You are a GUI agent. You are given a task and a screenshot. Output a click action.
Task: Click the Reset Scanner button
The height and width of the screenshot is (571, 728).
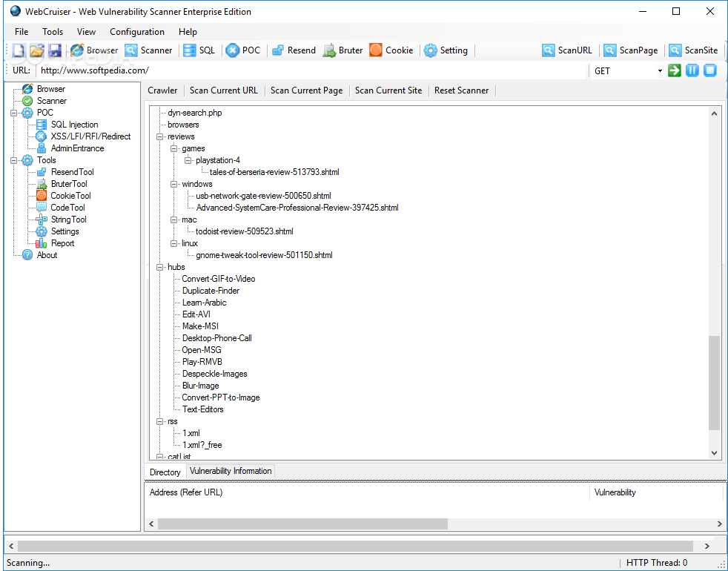(462, 90)
